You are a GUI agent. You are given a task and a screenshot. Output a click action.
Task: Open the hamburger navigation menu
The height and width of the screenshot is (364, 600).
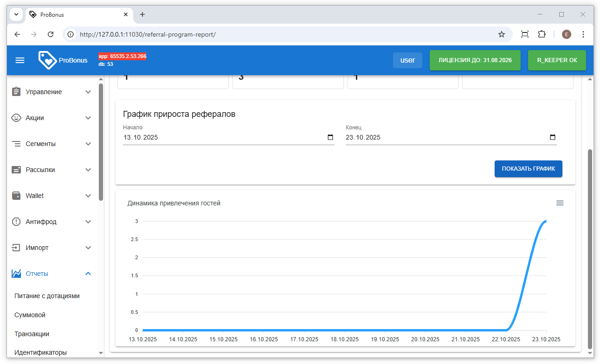[20, 60]
